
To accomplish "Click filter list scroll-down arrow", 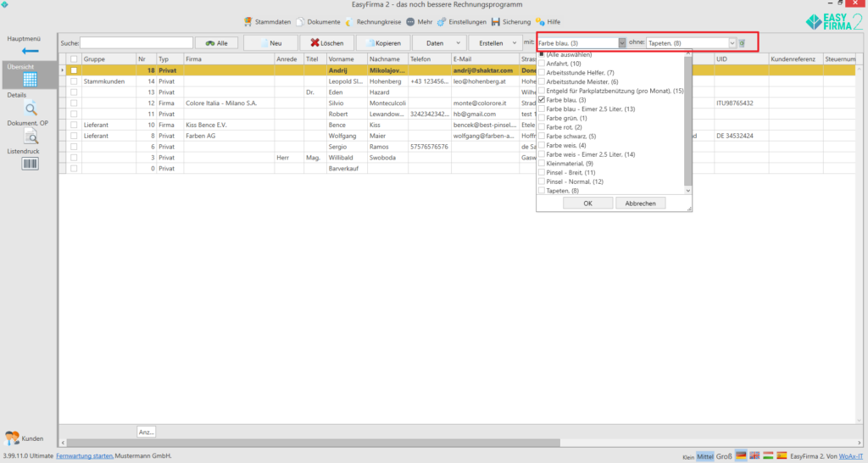I will 688,191.
